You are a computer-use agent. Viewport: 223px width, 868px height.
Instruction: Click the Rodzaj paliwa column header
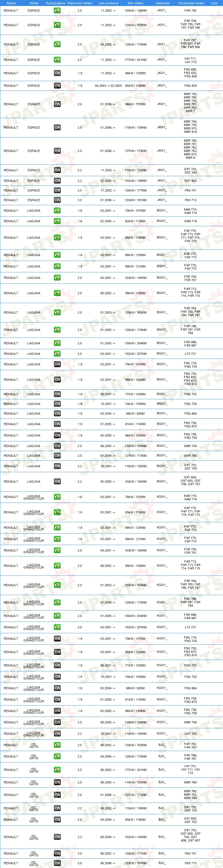pos(55,3)
